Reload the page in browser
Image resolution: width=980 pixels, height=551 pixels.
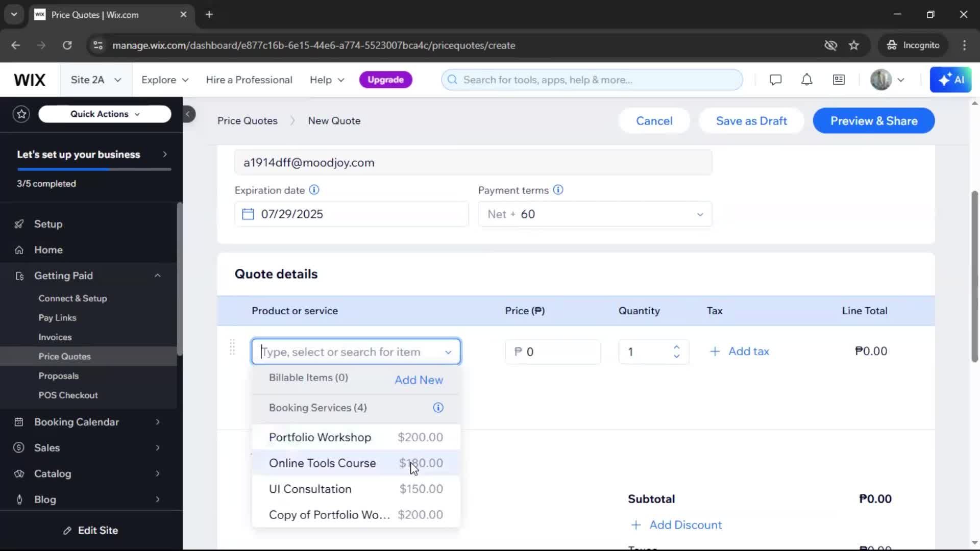[x=67, y=45]
